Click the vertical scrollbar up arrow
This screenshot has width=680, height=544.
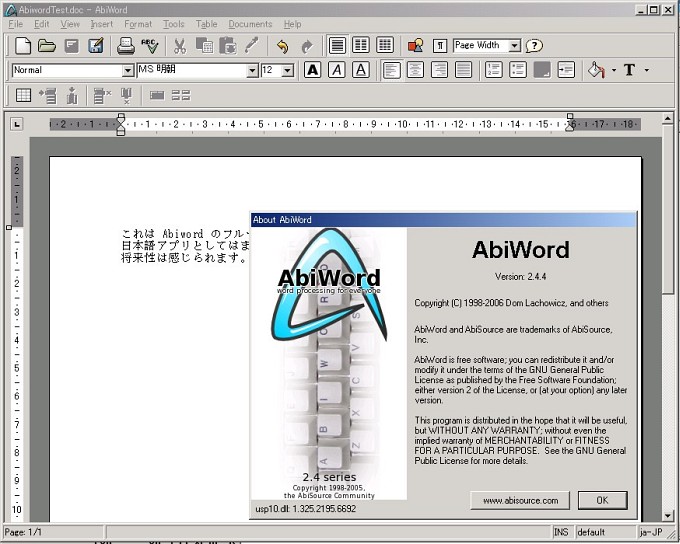click(x=668, y=118)
